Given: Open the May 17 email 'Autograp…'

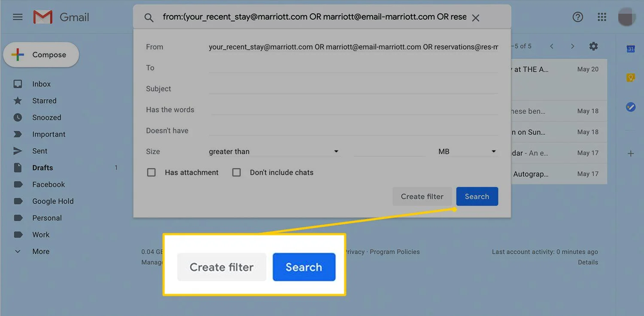Looking at the screenshot, I should click(559, 174).
